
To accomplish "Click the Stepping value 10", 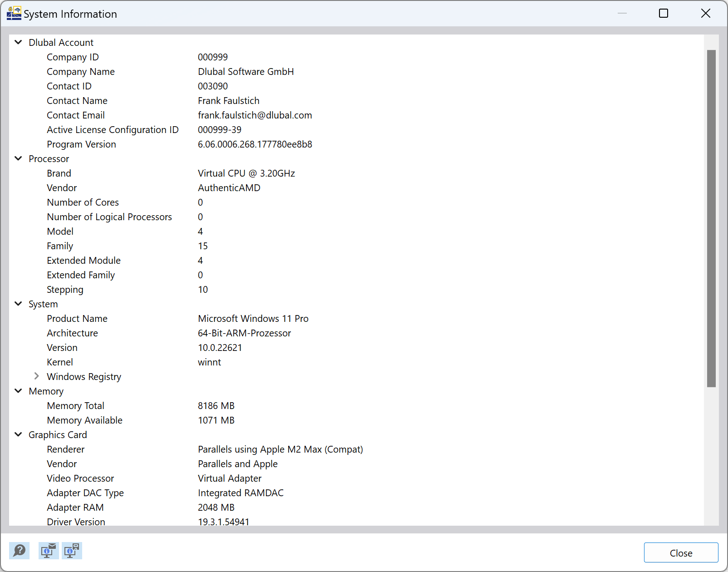I will click(203, 289).
